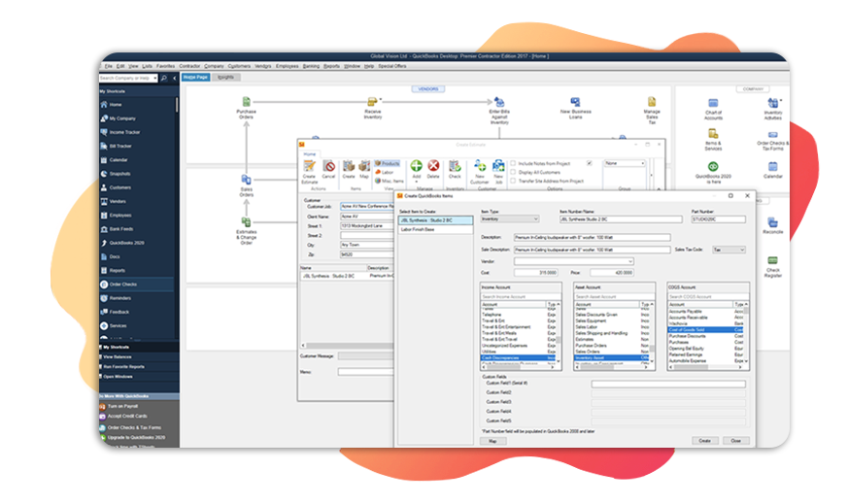This screenshot has height=504, width=847.
Task: Open Items & Services icon
Action: tap(713, 133)
